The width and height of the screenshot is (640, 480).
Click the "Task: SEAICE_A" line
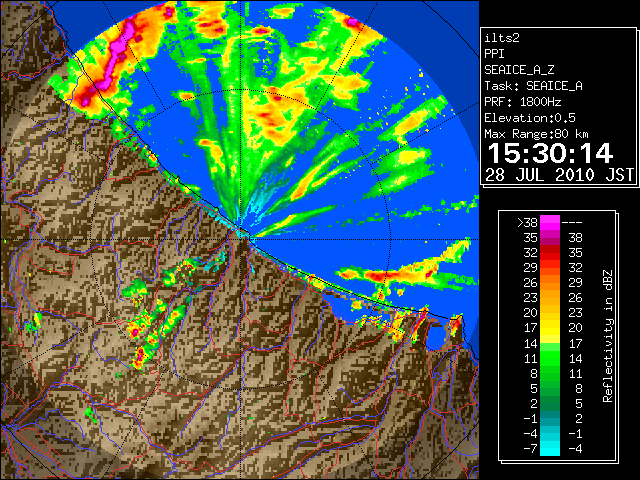tap(533, 86)
